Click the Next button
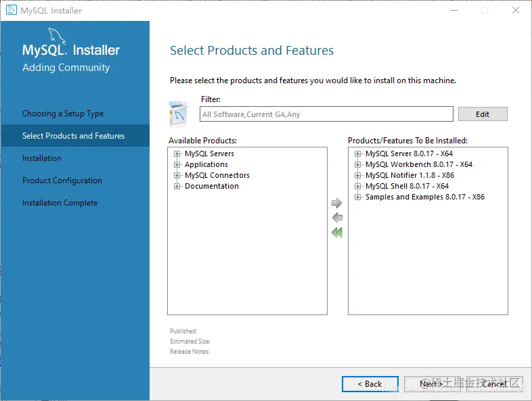Image resolution: width=532 pixels, height=401 pixels. pos(432,383)
